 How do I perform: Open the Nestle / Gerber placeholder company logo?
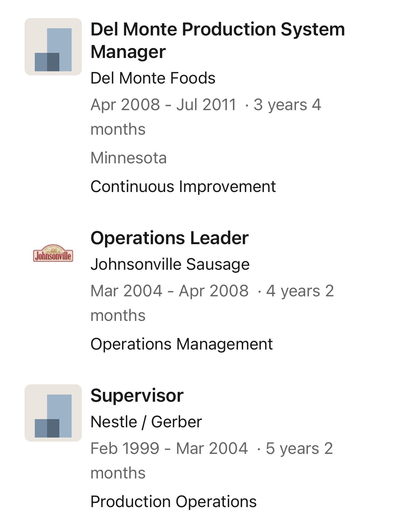pyautogui.click(x=53, y=413)
